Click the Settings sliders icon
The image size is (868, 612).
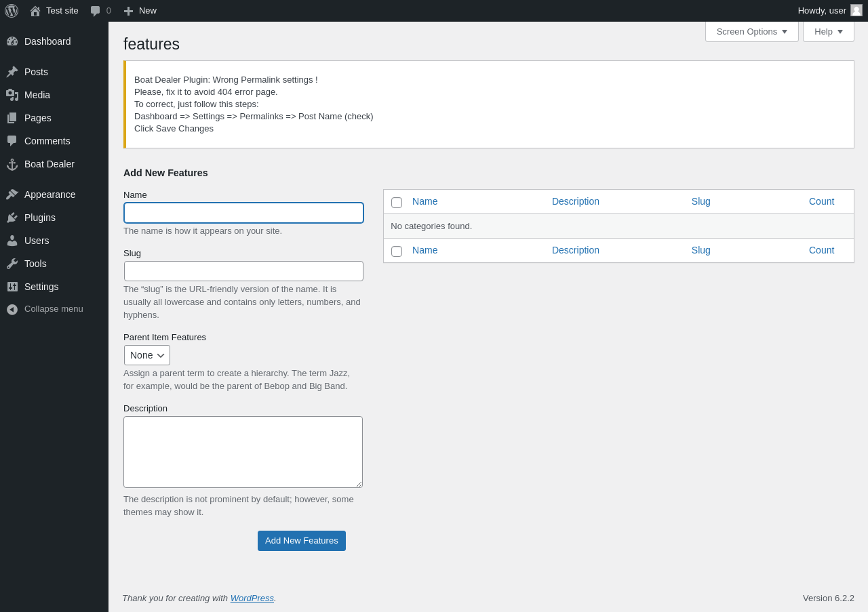12,287
